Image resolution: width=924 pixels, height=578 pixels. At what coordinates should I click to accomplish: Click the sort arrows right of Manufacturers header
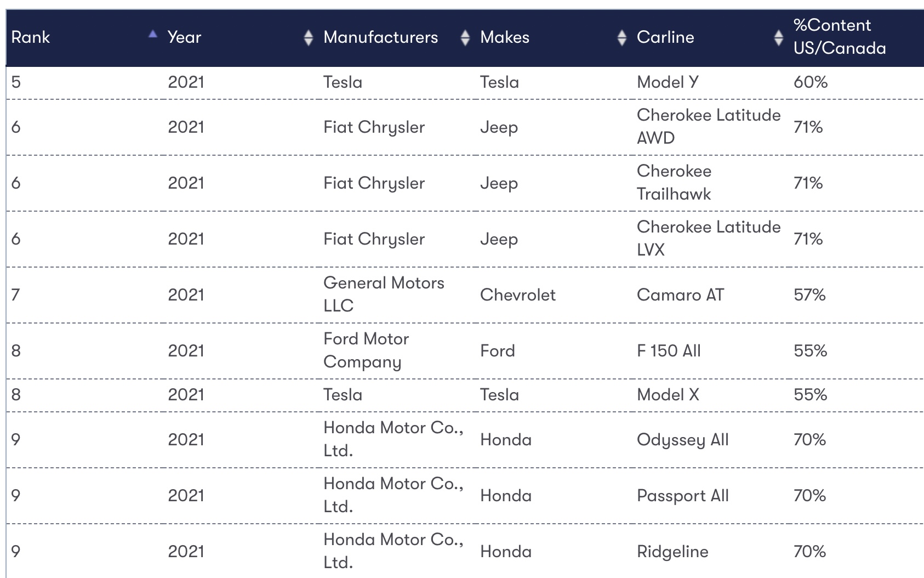pyautogui.click(x=465, y=37)
